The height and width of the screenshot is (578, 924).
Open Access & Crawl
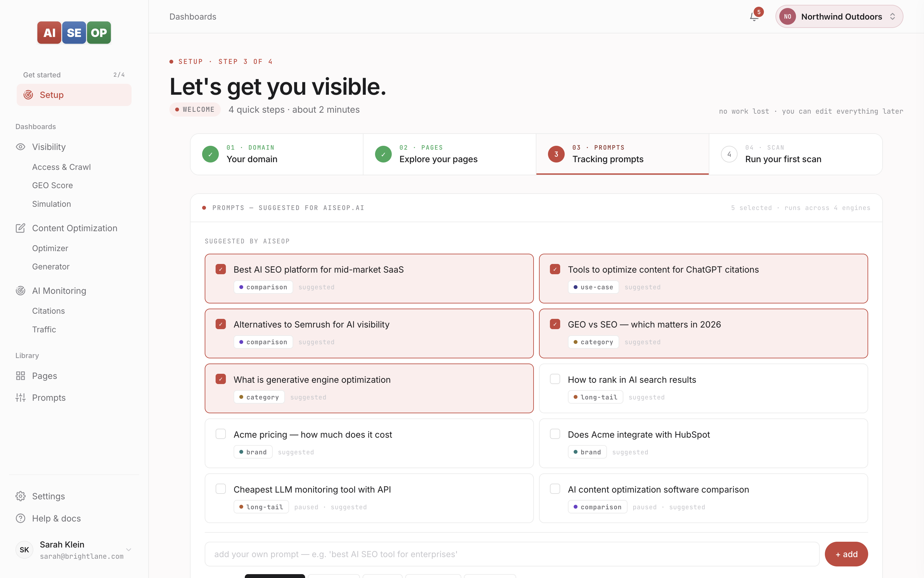point(62,167)
